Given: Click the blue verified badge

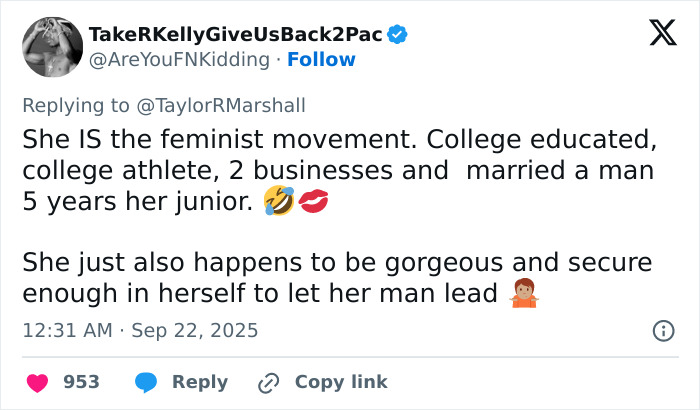Looking at the screenshot, I should pyautogui.click(x=398, y=35).
